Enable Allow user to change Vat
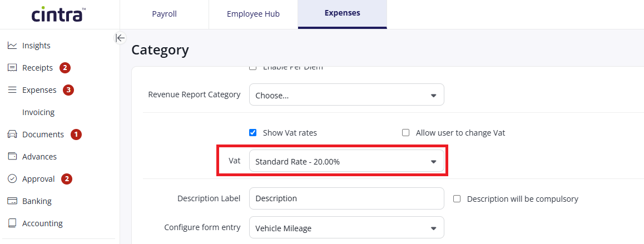 tap(406, 133)
